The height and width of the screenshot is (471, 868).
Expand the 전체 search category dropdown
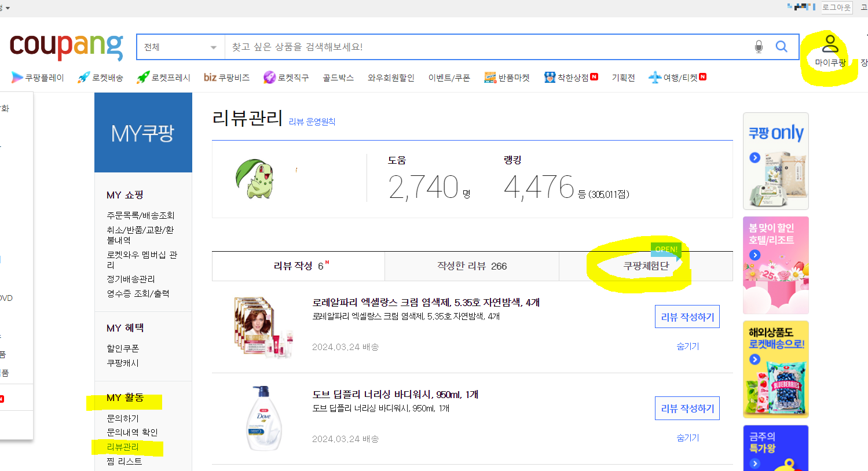(181, 47)
